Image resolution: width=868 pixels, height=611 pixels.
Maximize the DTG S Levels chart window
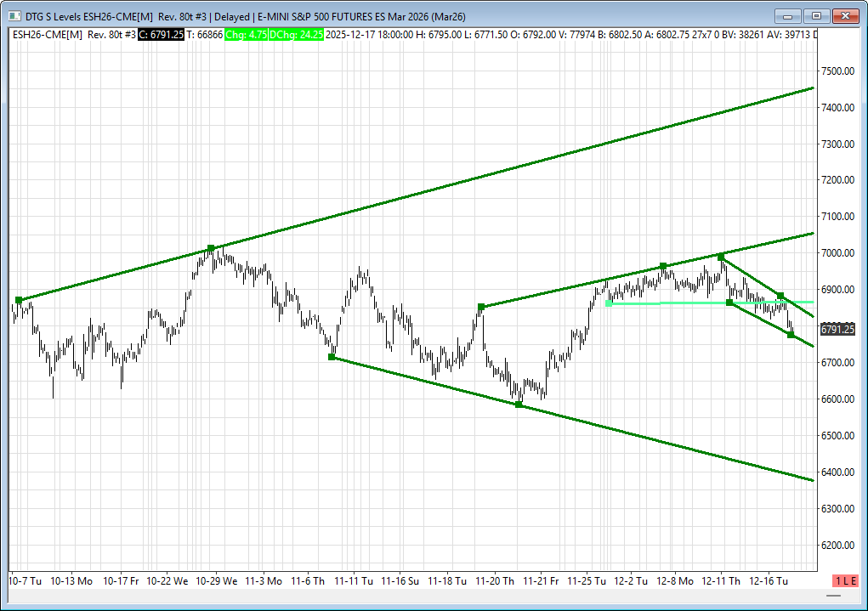(x=817, y=15)
